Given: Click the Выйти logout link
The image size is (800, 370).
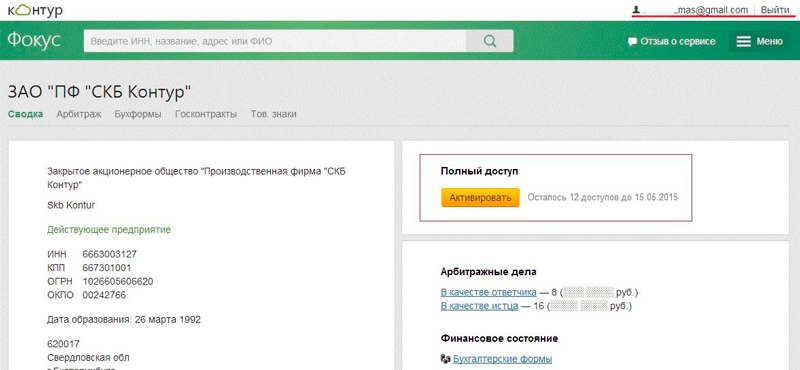Looking at the screenshot, I should pos(775,10).
